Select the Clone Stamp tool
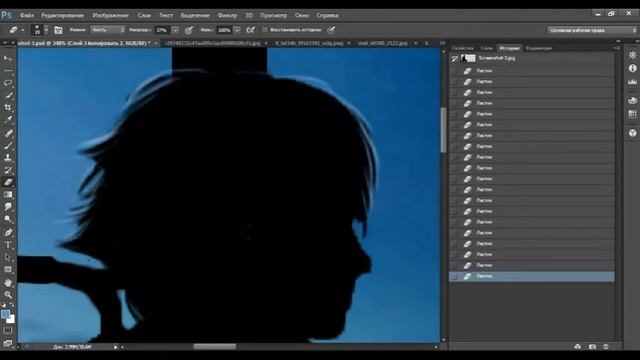The width and height of the screenshot is (640, 360). click(8, 158)
